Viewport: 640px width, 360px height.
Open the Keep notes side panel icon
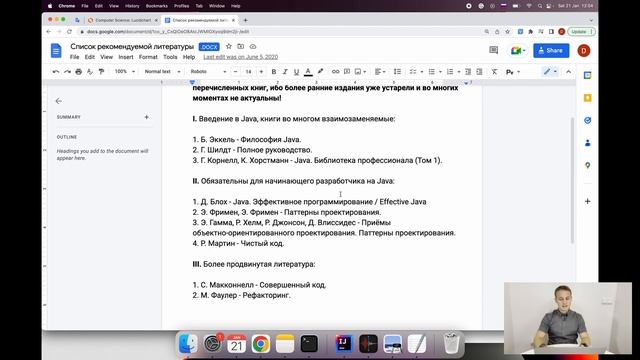[587, 98]
